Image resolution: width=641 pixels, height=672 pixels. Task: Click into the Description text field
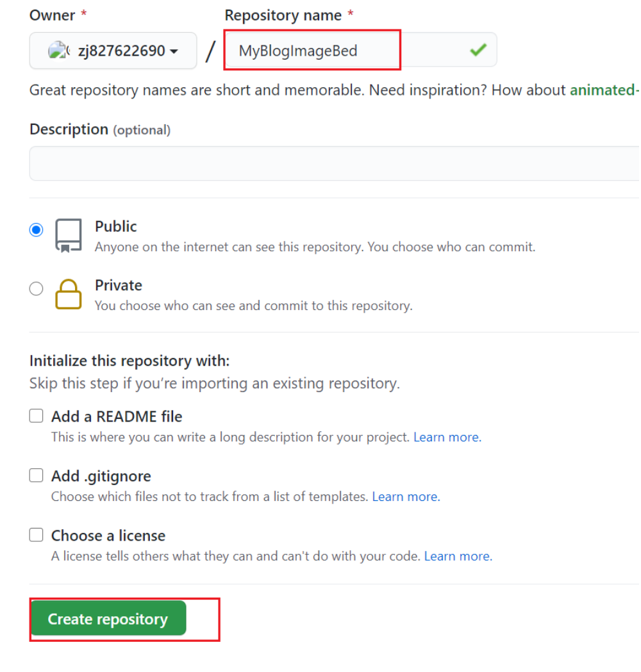(x=335, y=163)
